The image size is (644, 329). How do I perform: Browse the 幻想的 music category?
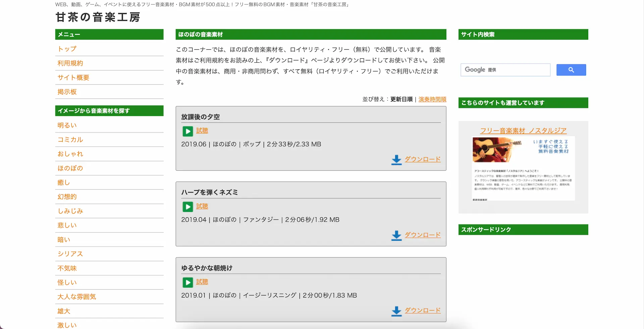(67, 197)
